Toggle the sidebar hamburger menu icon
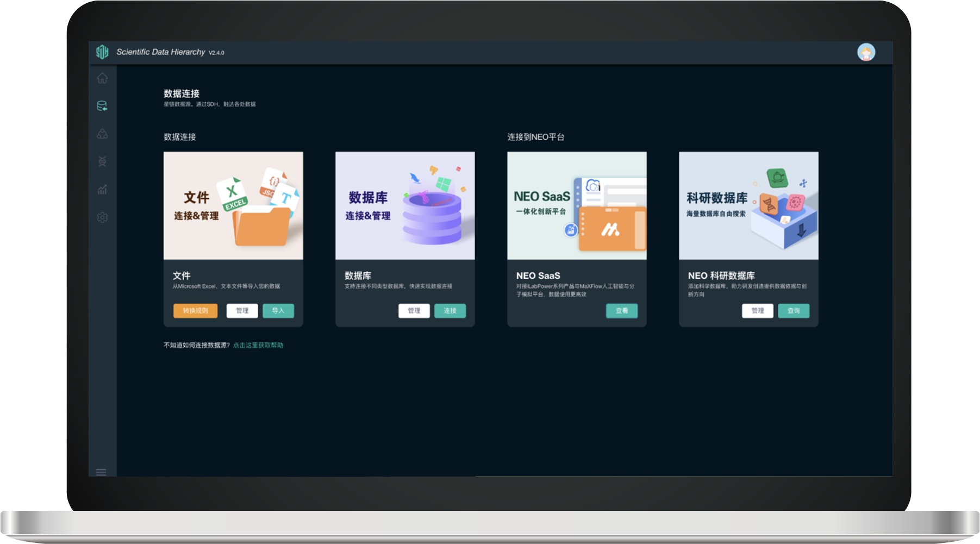 pyautogui.click(x=101, y=472)
